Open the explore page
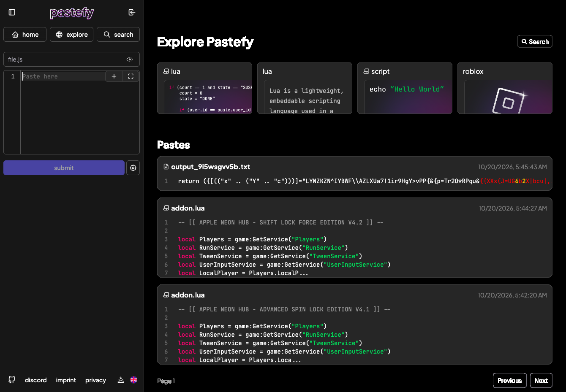Screen dimensions: 566x392 point(71,35)
